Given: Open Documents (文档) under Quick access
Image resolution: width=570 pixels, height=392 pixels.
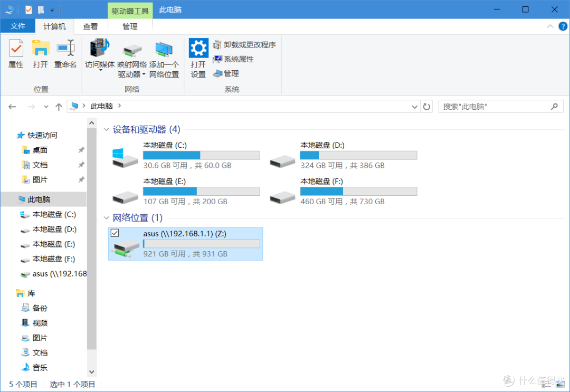Looking at the screenshot, I should coord(34,165).
